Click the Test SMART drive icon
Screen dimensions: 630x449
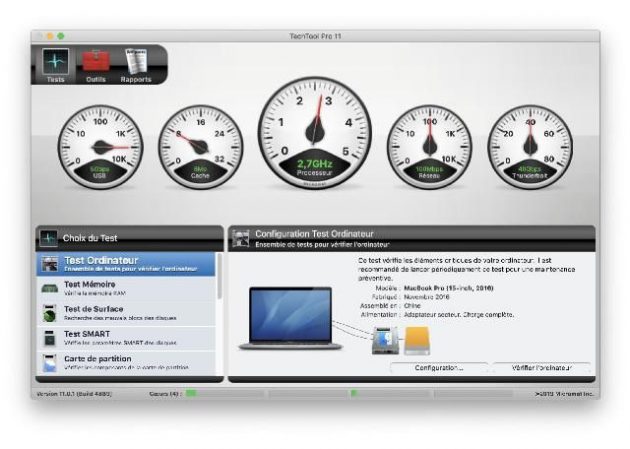pos(50,338)
